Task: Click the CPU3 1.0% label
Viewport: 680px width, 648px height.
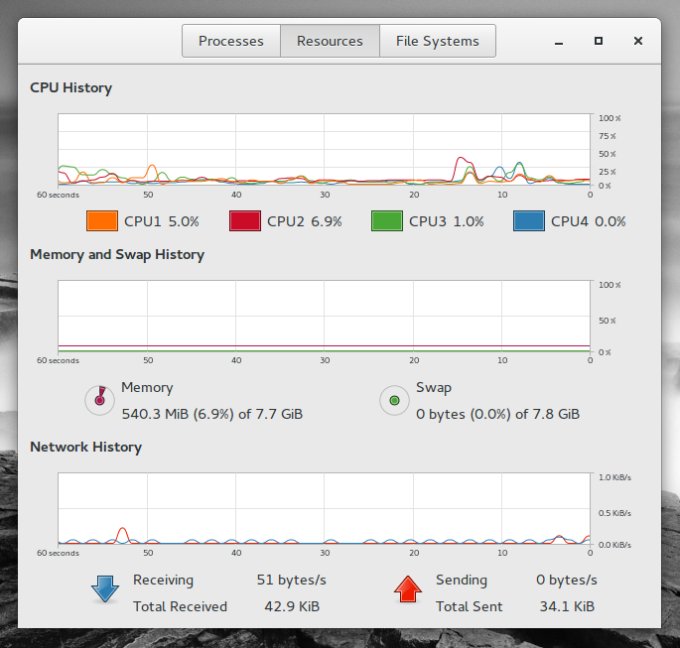Action: (446, 221)
